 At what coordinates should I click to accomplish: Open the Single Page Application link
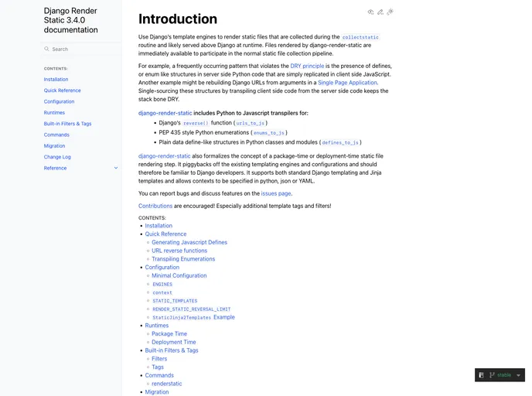tap(347, 83)
